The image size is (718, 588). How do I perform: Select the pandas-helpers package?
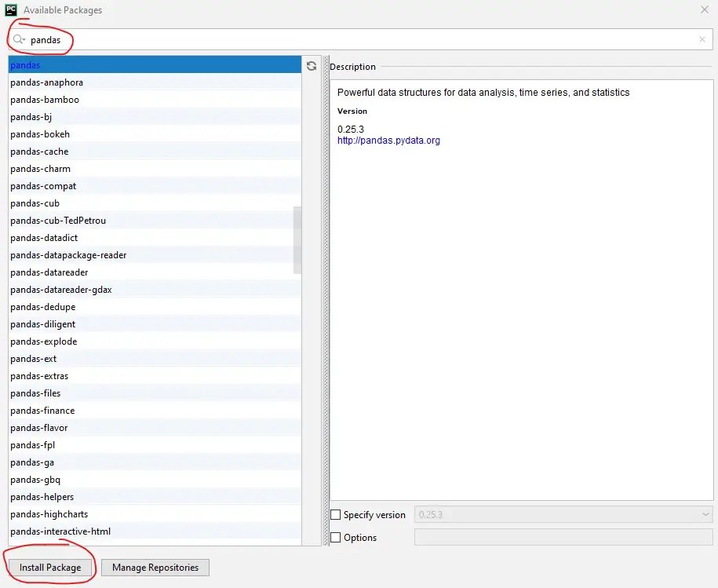[x=155, y=496]
